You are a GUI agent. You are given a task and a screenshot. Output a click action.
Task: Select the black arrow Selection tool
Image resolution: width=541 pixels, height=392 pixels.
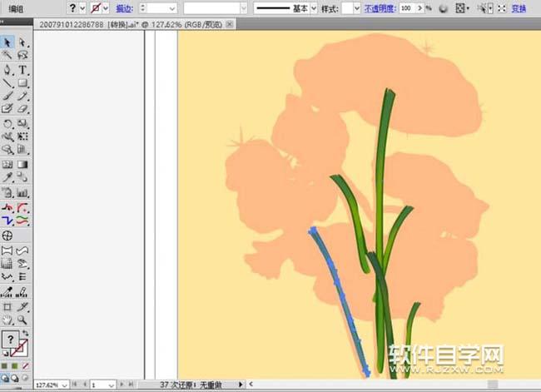[x=7, y=42]
